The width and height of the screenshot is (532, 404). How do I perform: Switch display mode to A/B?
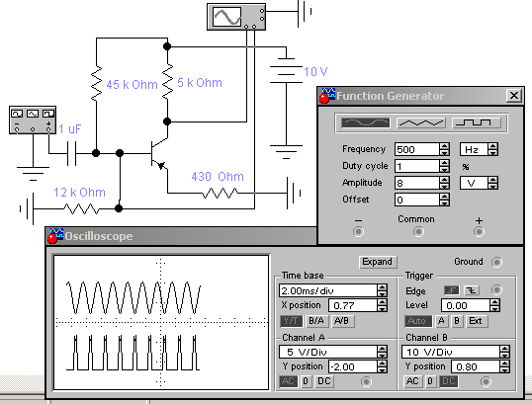pos(342,321)
